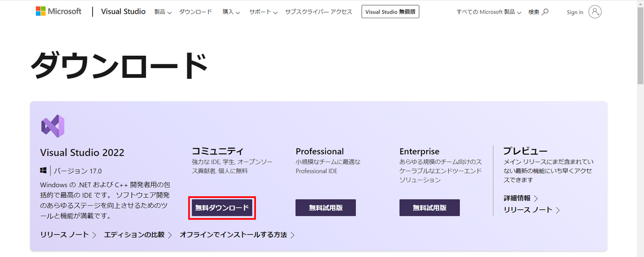644x257 pixels.
Task: Click the Microsoft logo
Action: click(x=58, y=11)
